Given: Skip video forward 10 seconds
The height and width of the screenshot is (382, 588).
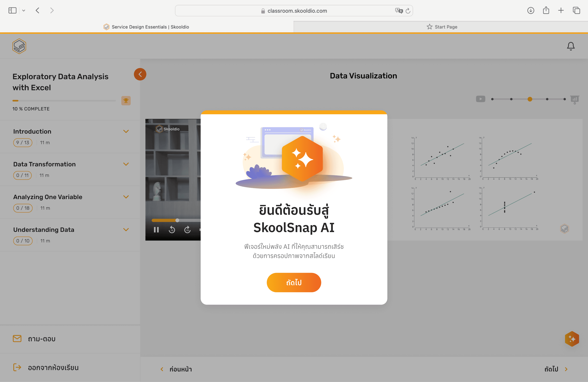Looking at the screenshot, I should pos(187,230).
